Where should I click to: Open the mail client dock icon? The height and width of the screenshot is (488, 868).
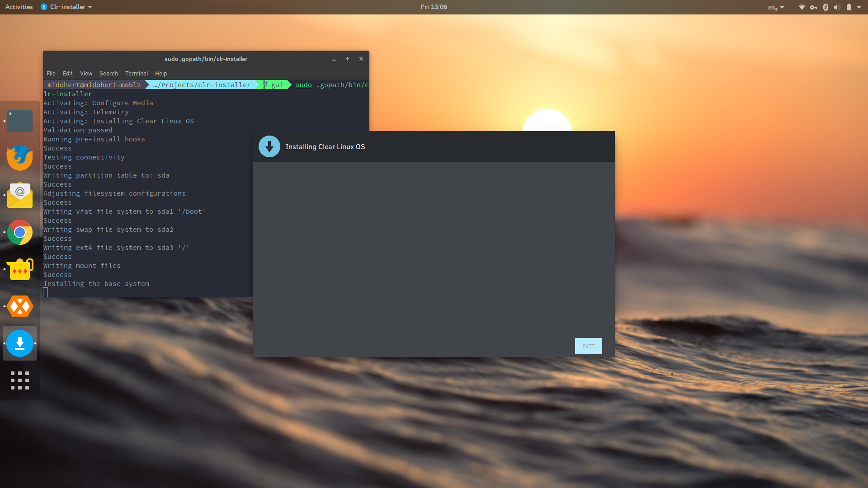pos(20,195)
